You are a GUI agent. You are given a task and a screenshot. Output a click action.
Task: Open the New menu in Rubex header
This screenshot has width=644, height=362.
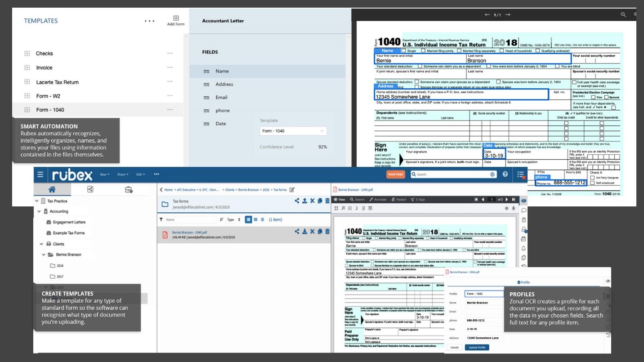105,174
